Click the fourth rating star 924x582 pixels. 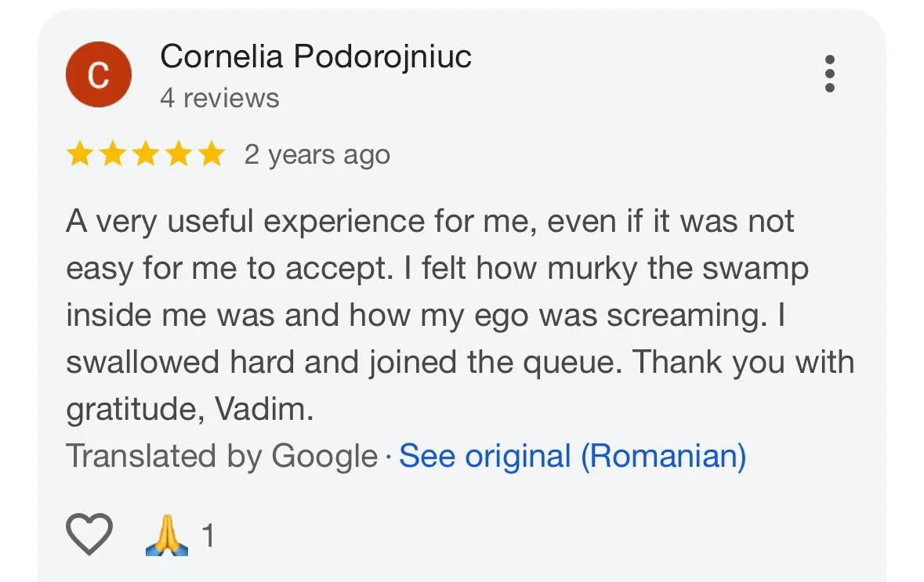tap(178, 155)
